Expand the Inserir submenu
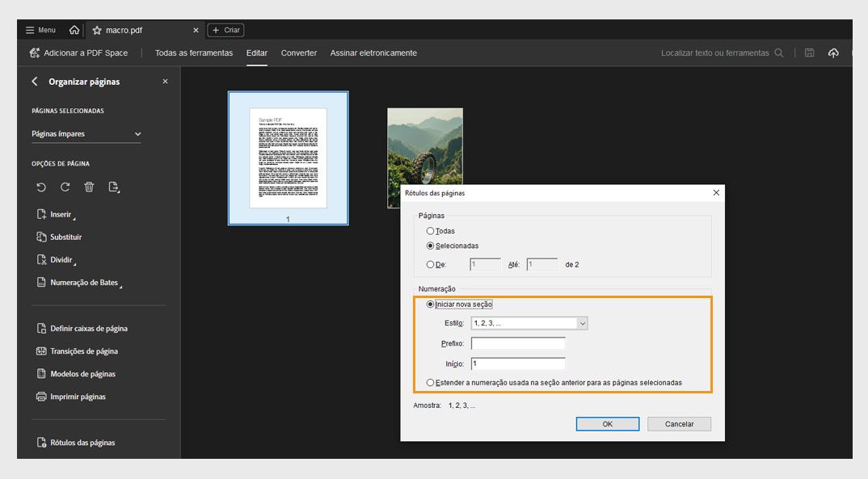The image size is (868, 479). coord(60,215)
